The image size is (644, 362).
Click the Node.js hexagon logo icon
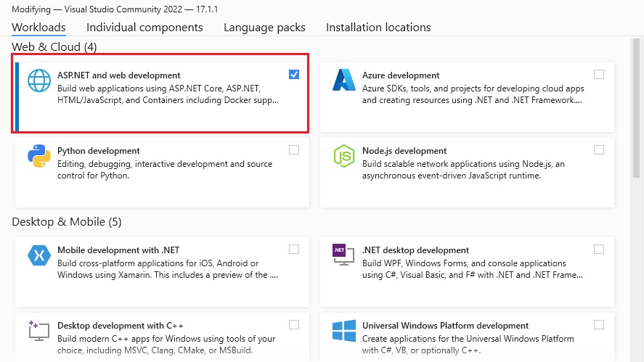point(343,156)
